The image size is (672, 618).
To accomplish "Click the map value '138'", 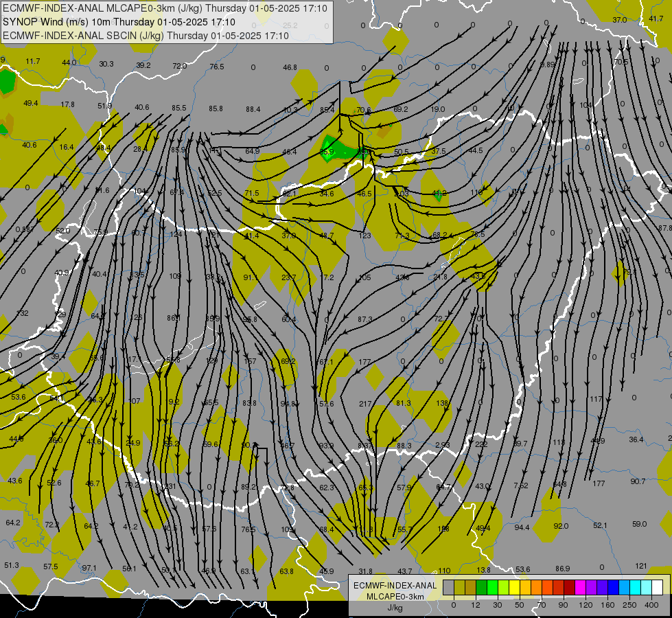I will tap(442, 402).
